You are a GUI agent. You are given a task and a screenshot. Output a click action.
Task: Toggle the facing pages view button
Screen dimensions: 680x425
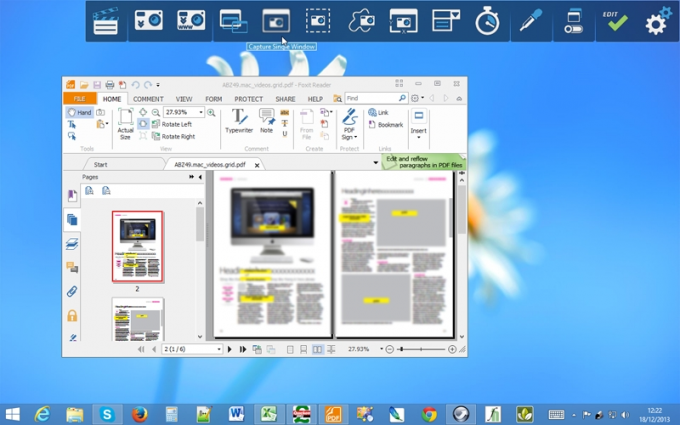tap(317, 349)
